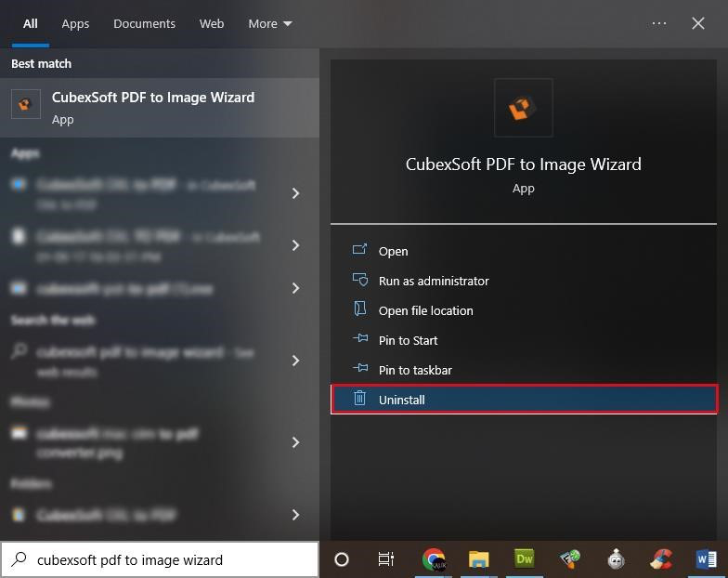Switch to the All tab
This screenshot has height=578, width=728.
point(30,24)
